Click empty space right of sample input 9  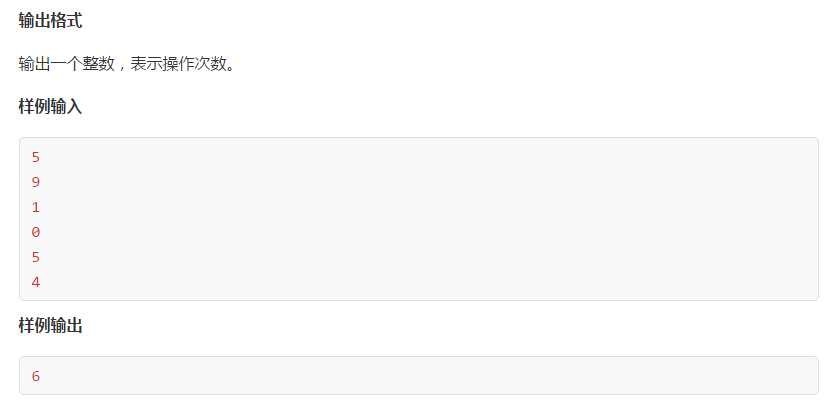(x=424, y=182)
